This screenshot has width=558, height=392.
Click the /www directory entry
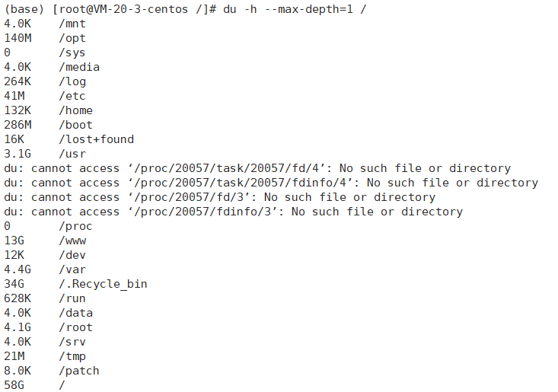[x=72, y=241]
